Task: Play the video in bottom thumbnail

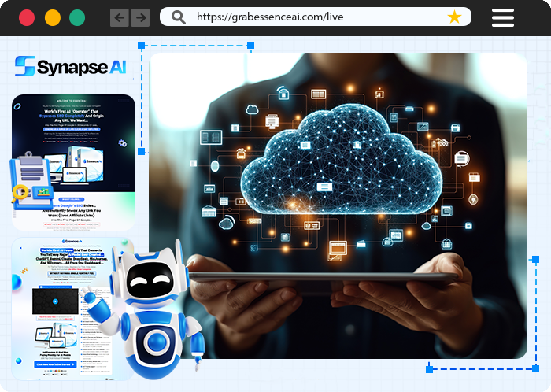Action: [54, 301]
